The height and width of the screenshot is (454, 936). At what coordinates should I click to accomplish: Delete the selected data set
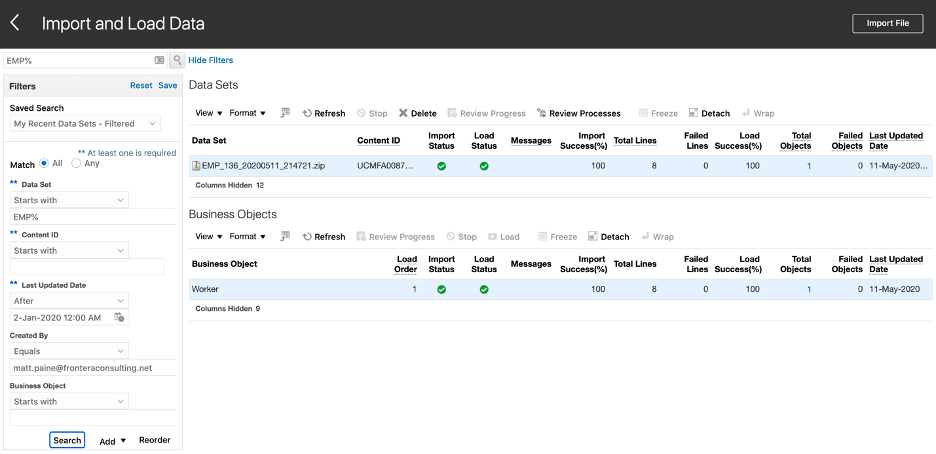(418, 113)
